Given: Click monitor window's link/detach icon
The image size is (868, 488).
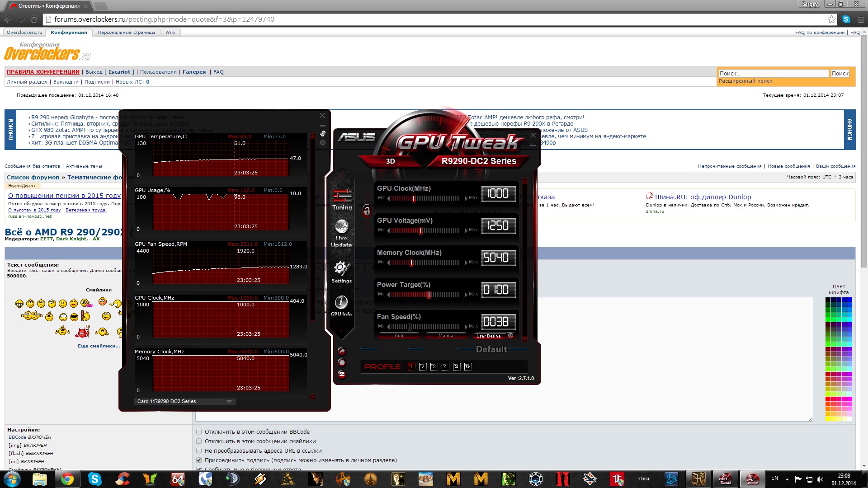Looking at the screenshot, I should coord(323,133).
